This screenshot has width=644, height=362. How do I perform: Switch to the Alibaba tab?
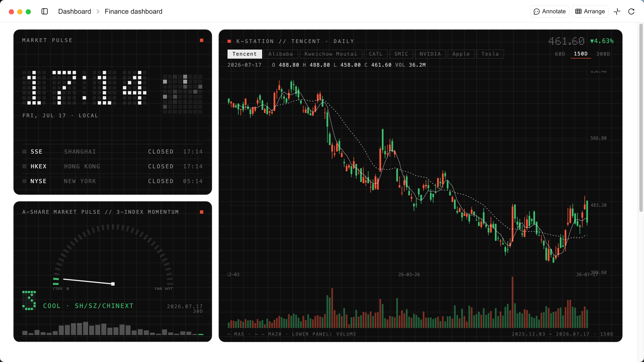click(x=280, y=54)
